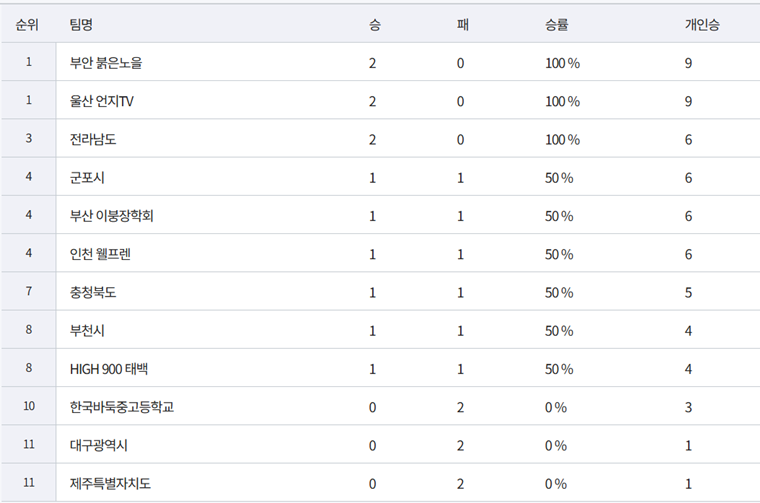Click the 개인승 column header

702,24
